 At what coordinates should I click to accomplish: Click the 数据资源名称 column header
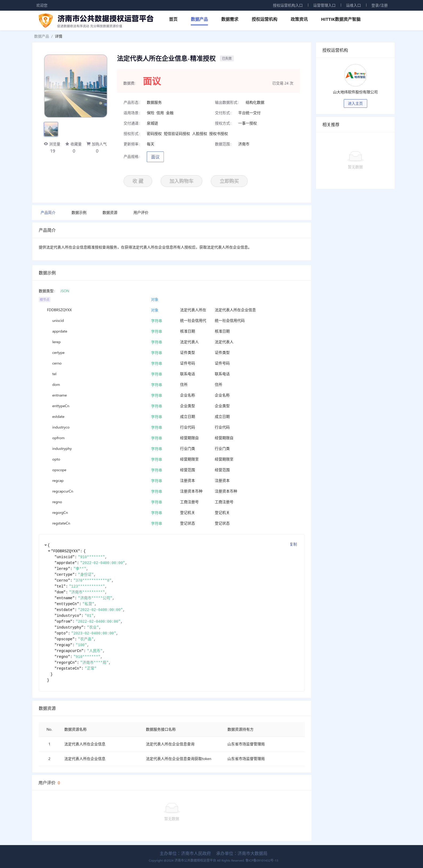pyautogui.click(x=76, y=729)
